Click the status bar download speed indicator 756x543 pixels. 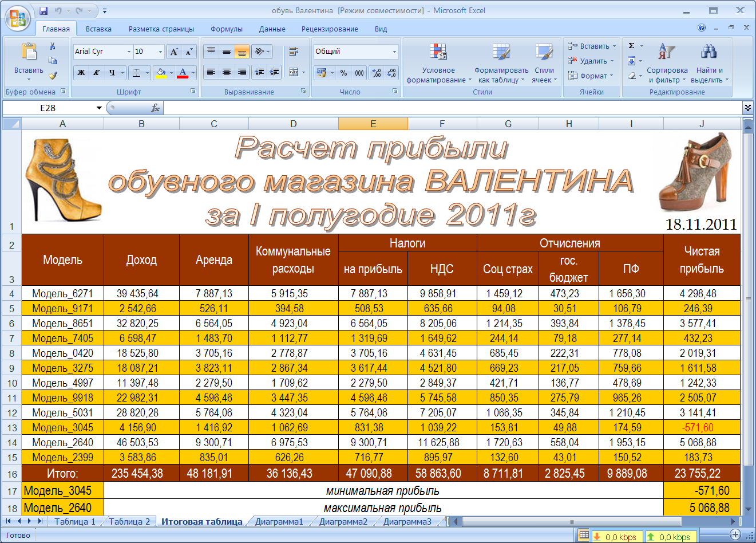[616, 537]
